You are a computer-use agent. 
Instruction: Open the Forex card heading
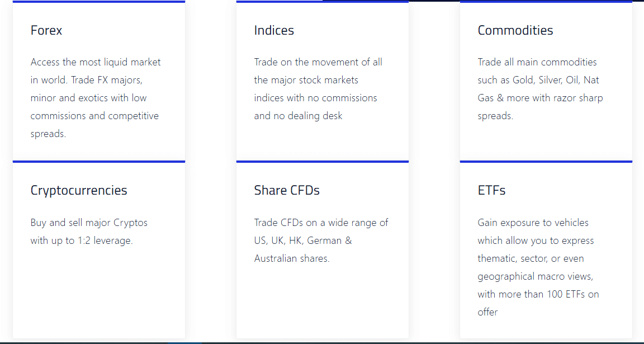46,30
